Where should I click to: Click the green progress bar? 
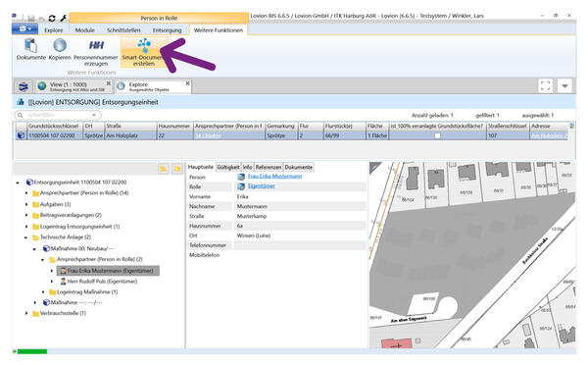(x=32, y=351)
